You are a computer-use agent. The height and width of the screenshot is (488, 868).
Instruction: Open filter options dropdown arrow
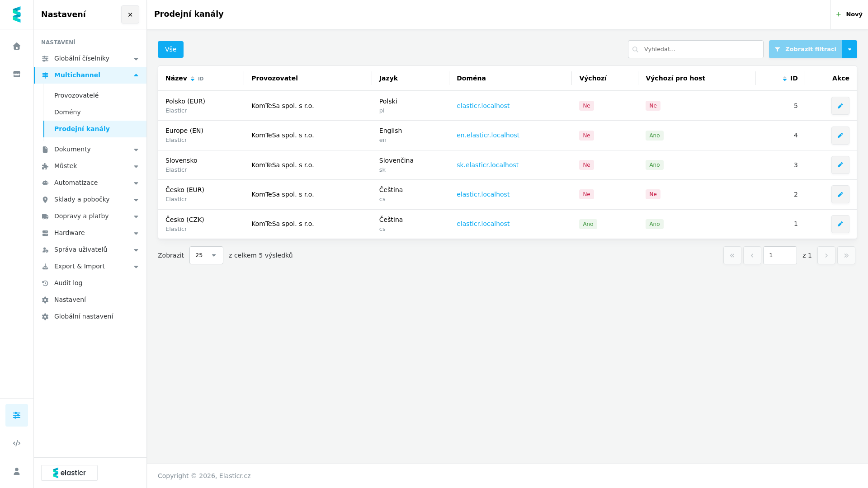pos(849,49)
